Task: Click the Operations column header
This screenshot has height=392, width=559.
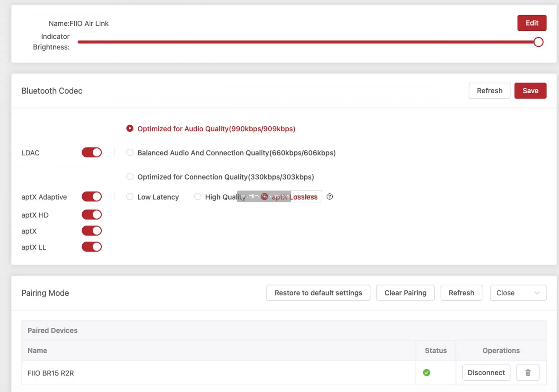Action: coord(501,350)
